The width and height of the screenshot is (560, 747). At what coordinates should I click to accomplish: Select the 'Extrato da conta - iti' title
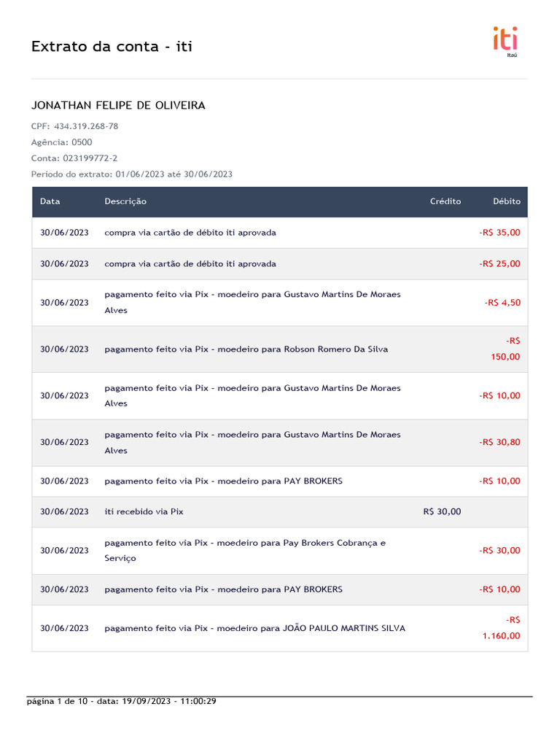112,47
